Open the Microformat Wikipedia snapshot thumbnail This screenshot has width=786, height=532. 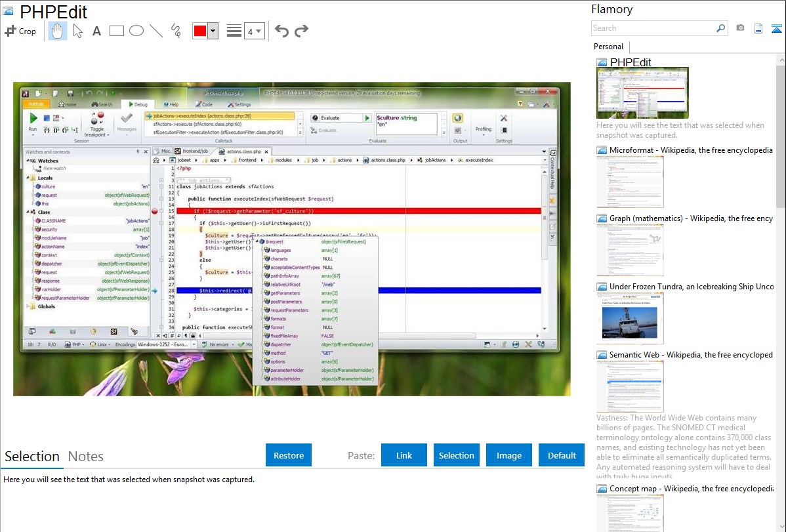(x=630, y=182)
